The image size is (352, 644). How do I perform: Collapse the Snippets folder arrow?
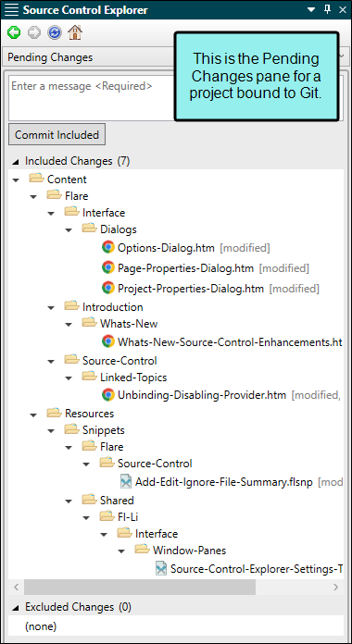tap(51, 431)
